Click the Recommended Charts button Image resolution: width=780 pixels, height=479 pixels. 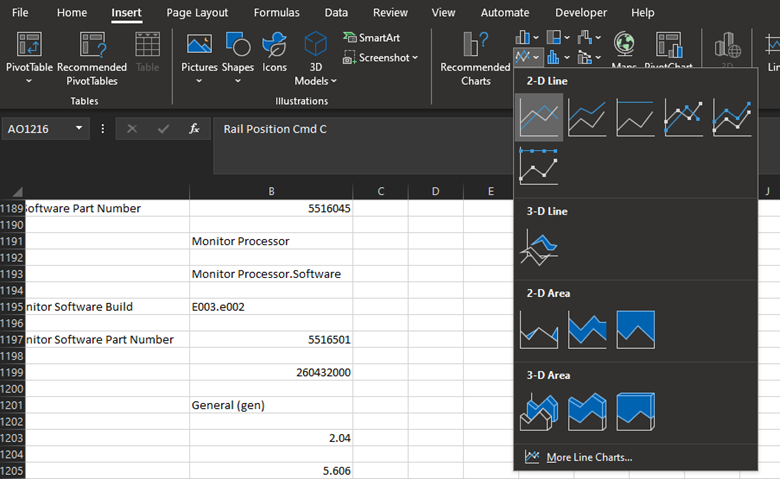pyautogui.click(x=475, y=60)
